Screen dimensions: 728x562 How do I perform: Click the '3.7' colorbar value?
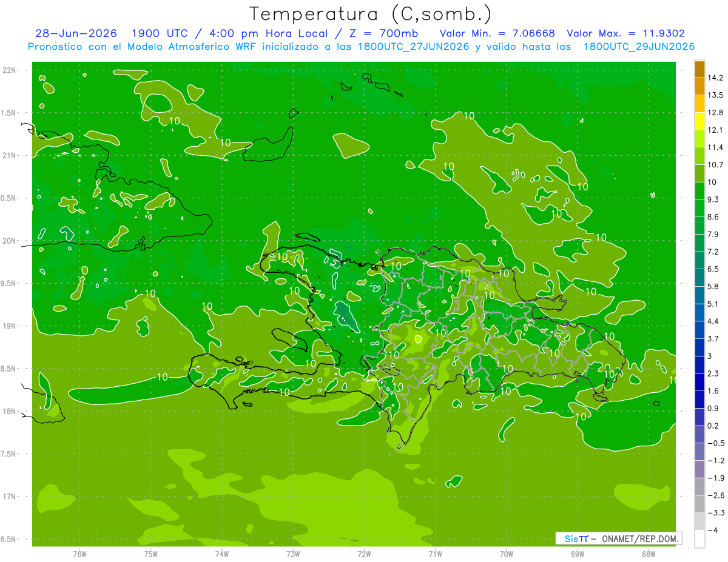click(713, 339)
